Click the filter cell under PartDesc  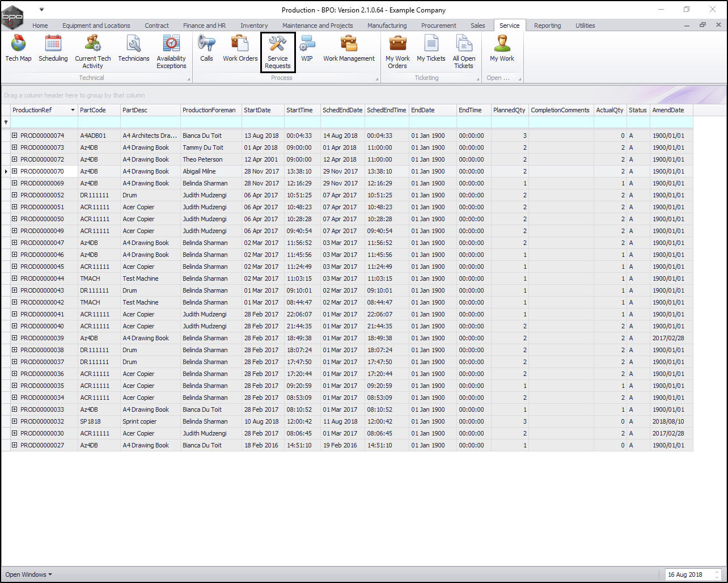[151, 122]
